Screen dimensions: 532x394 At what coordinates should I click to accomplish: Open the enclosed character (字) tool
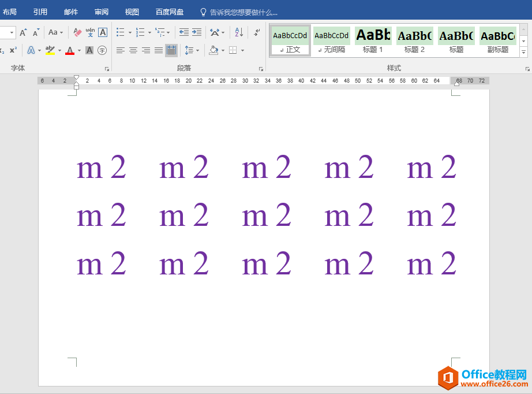102,50
